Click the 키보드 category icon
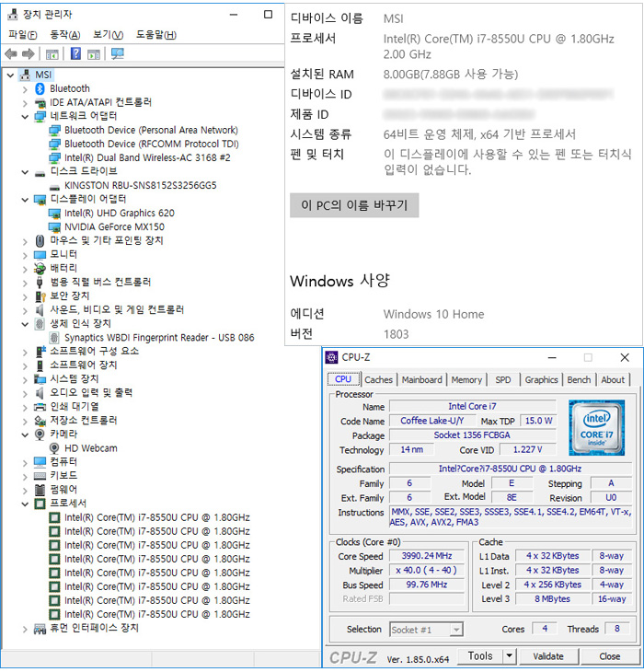This screenshot has width=644, height=672. [40, 476]
